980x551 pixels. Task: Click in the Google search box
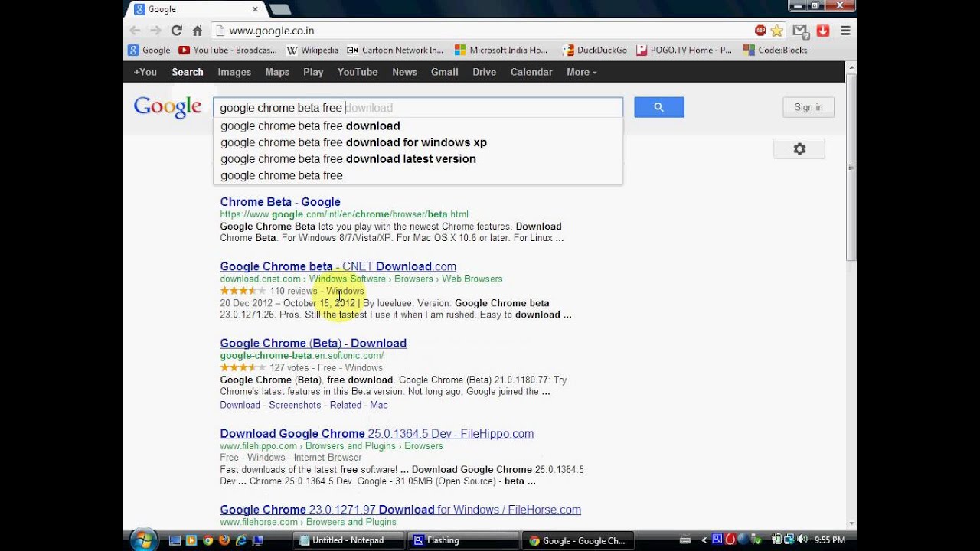(418, 107)
